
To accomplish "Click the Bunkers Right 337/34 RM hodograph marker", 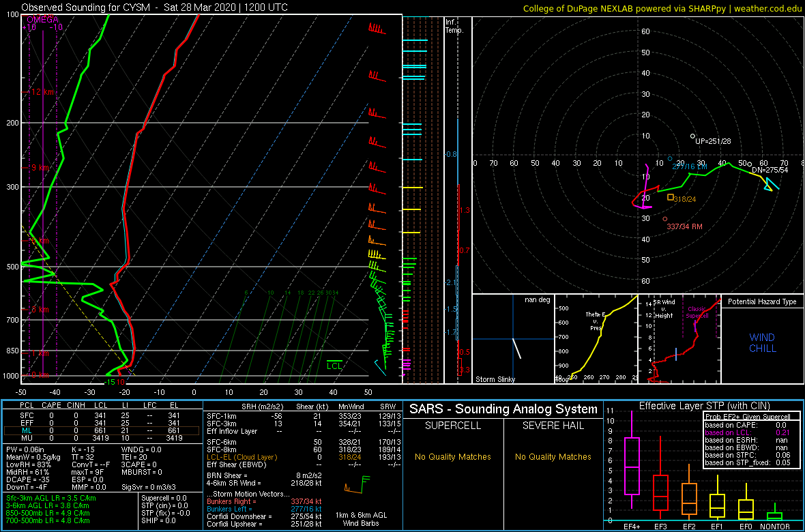I will [x=665, y=219].
